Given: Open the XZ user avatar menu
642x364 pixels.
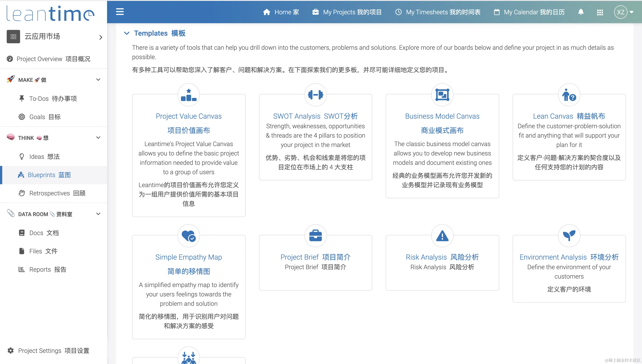Looking at the screenshot, I should tap(624, 12).
